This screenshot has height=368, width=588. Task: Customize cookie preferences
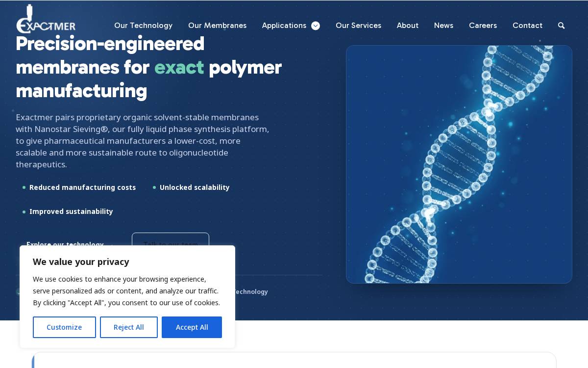point(64,327)
